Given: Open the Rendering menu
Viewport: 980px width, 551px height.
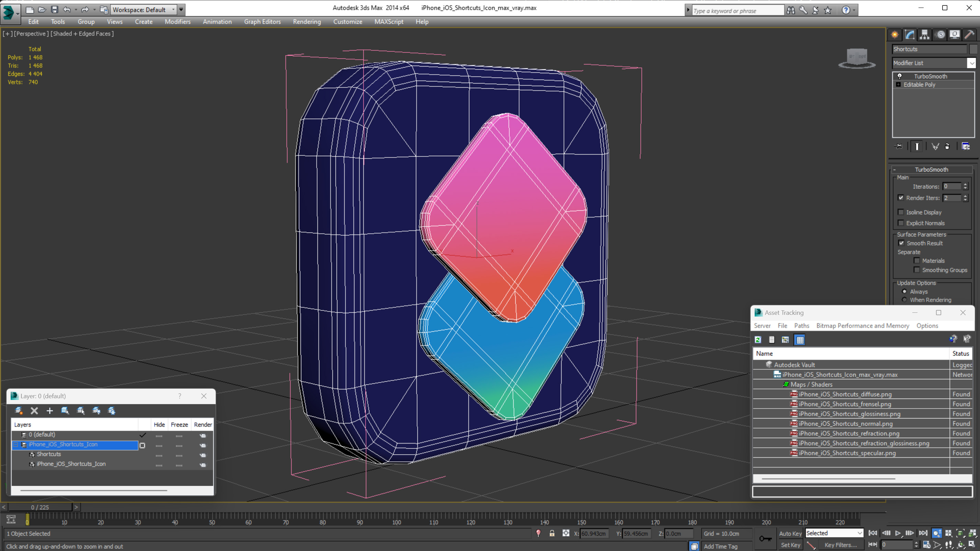Looking at the screenshot, I should (x=307, y=22).
